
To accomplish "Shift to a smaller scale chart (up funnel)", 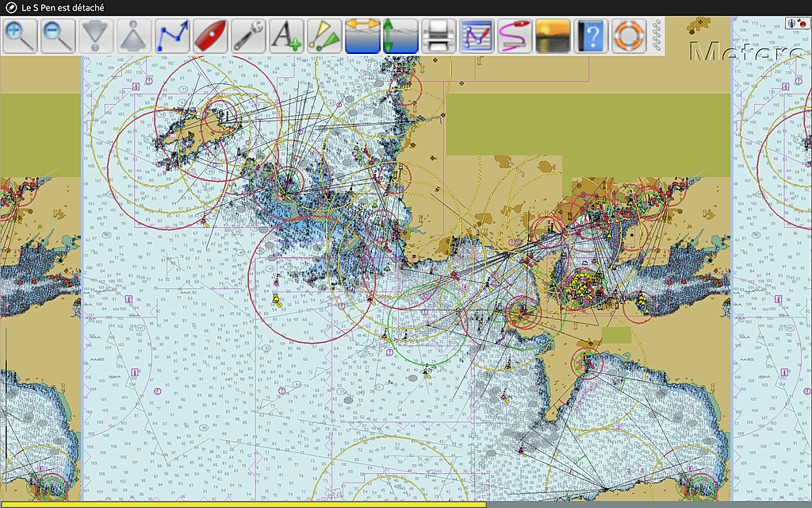I will 133,36.
